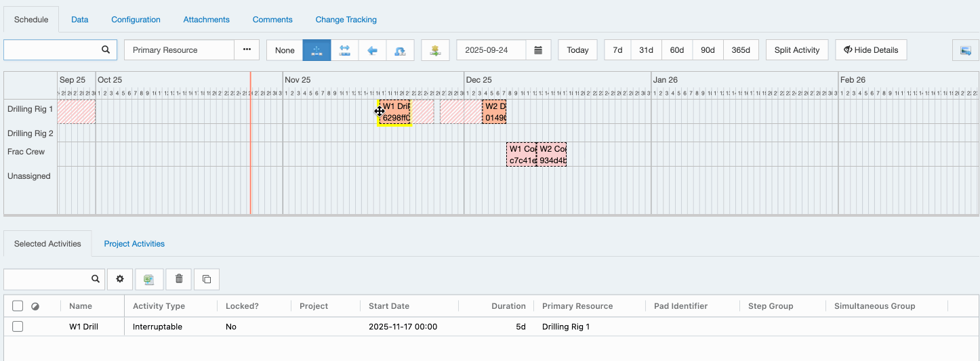Click the left arrow scheduling icon

click(x=372, y=50)
